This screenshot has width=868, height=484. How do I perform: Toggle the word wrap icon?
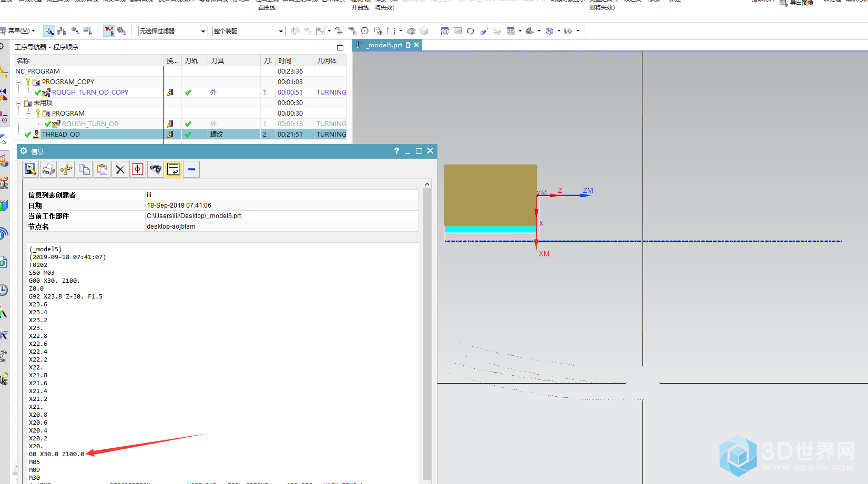coord(173,169)
